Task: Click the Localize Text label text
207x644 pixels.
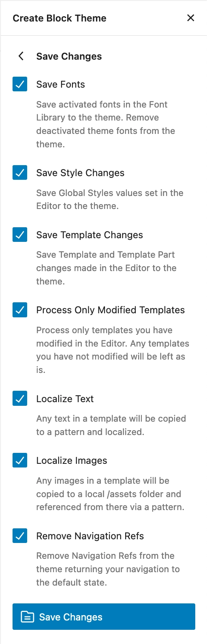Action: (65, 399)
